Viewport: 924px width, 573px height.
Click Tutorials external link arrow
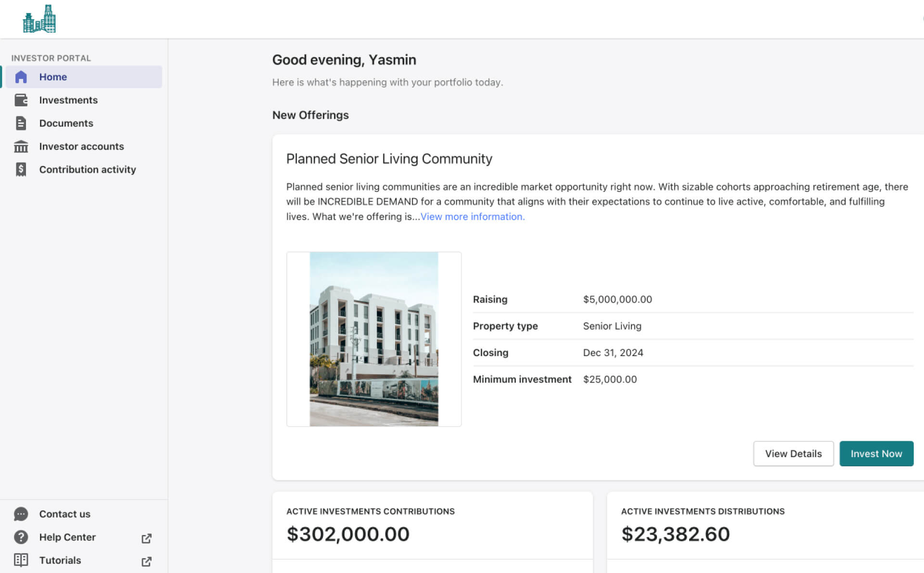coord(147,561)
